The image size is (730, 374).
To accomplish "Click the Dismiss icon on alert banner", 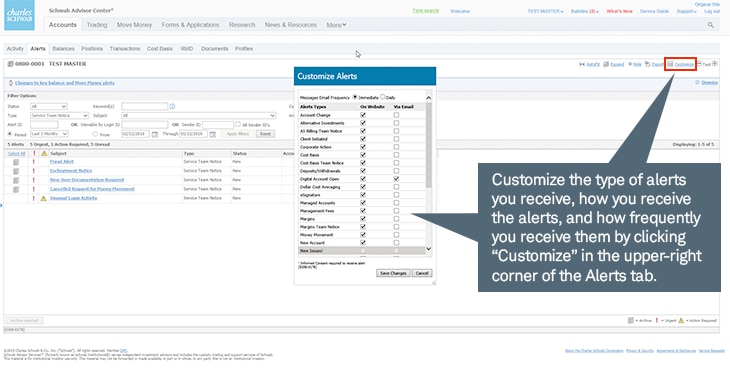I will [697, 82].
